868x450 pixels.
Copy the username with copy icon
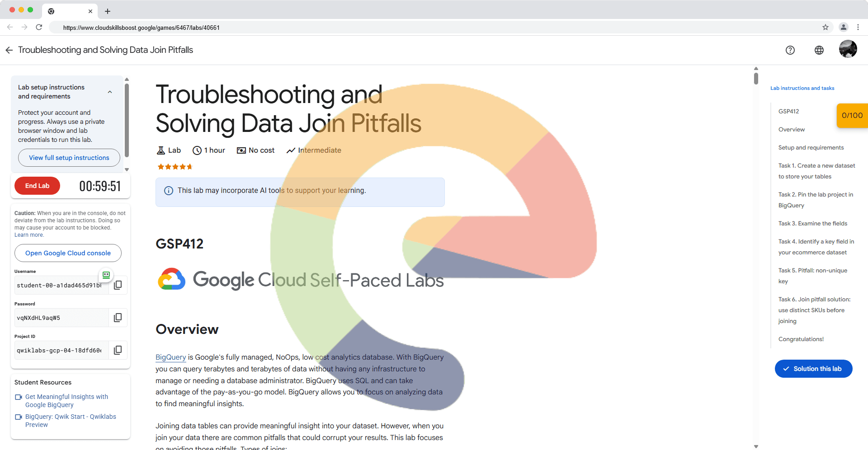click(118, 285)
